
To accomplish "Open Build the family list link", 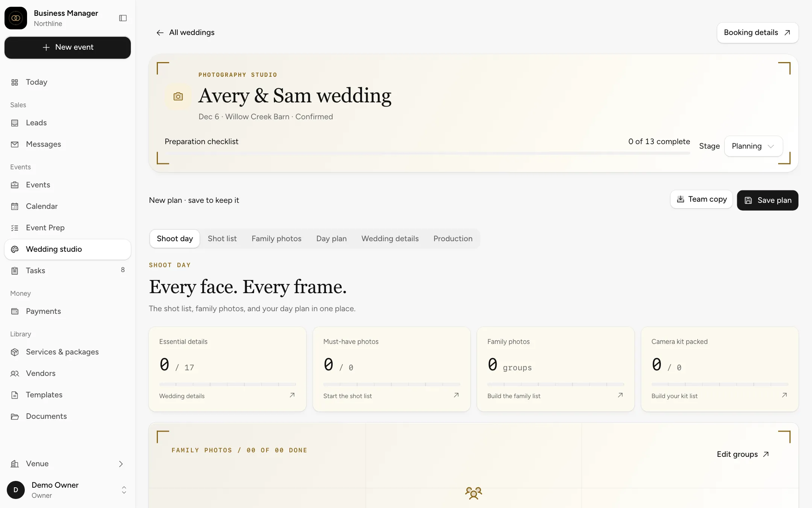I will pos(555,395).
